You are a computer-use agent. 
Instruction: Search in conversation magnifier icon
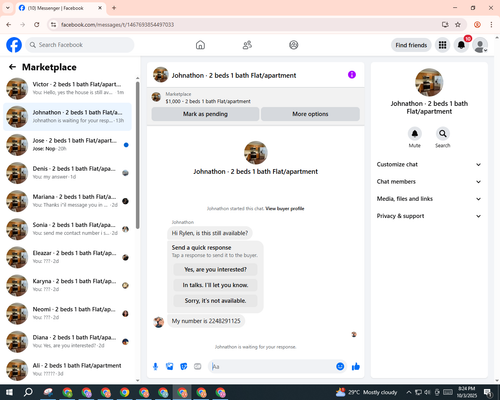click(x=443, y=134)
